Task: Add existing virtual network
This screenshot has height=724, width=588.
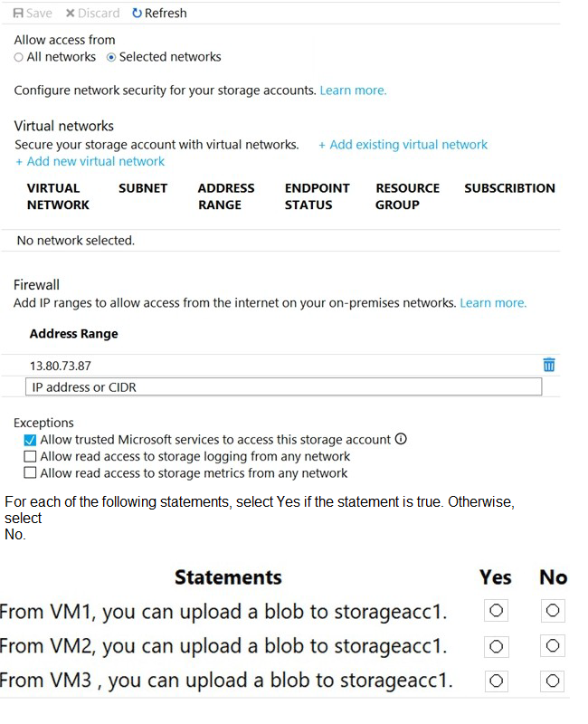Action: 403,145
